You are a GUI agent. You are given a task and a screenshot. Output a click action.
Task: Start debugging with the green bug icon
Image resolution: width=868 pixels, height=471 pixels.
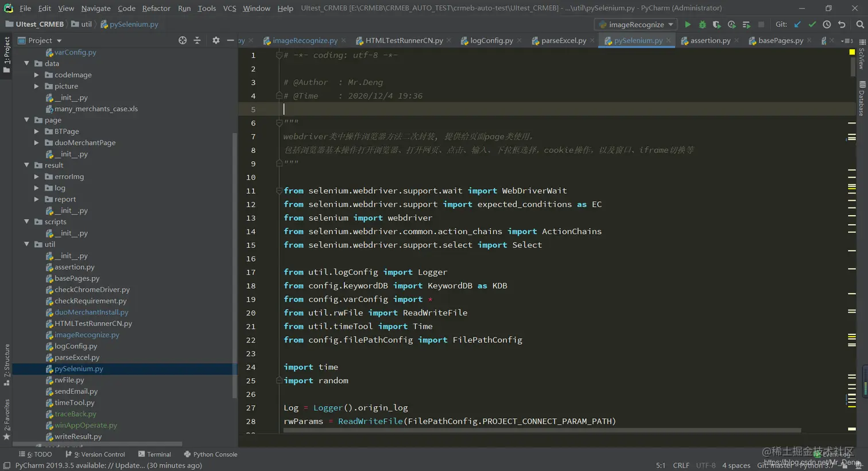click(702, 25)
